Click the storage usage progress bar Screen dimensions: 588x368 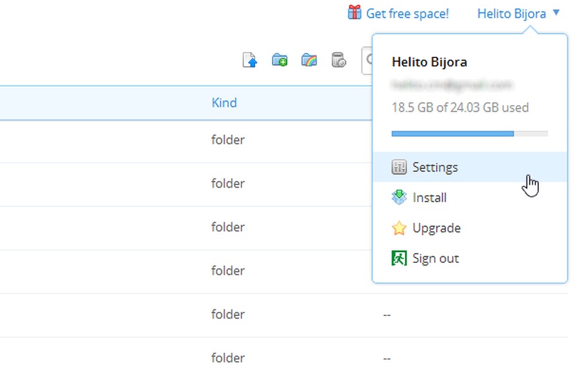pos(469,133)
